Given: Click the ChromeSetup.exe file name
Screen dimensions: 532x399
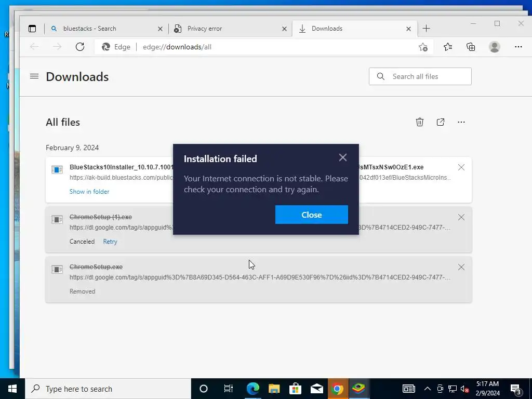Looking at the screenshot, I should (x=96, y=267).
